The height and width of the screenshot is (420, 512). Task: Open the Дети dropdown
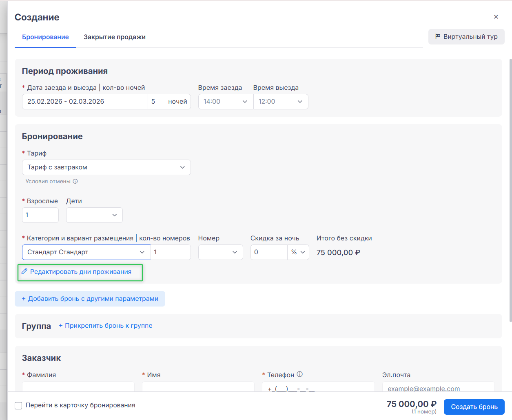click(x=94, y=215)
